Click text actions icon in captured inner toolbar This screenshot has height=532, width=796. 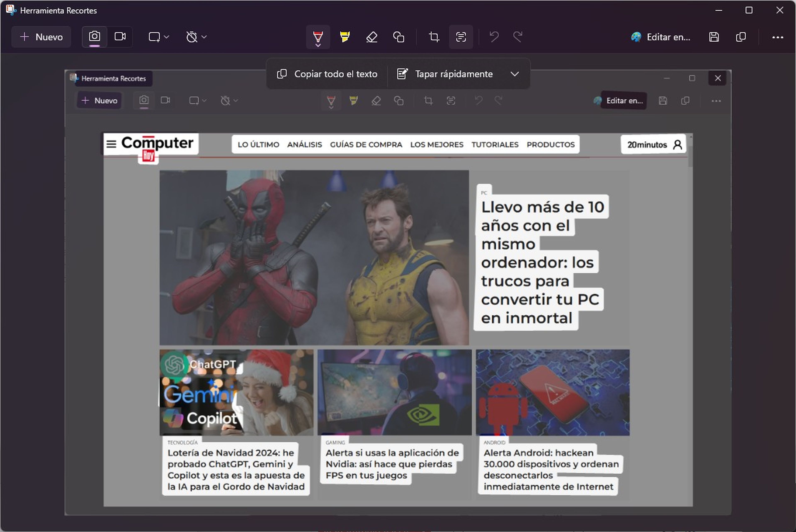pyautogui.click(x=451, y=100)
